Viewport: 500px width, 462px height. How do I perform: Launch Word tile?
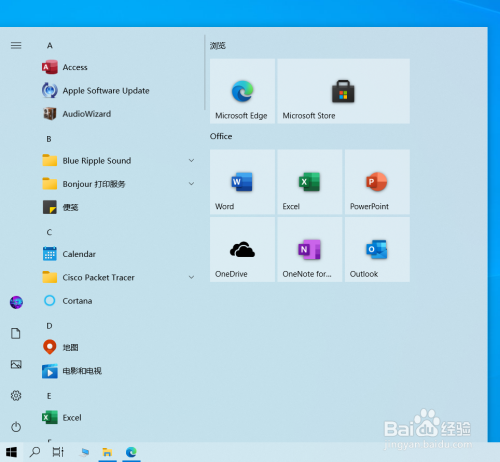pyautogui.click(x=242, y=182)
